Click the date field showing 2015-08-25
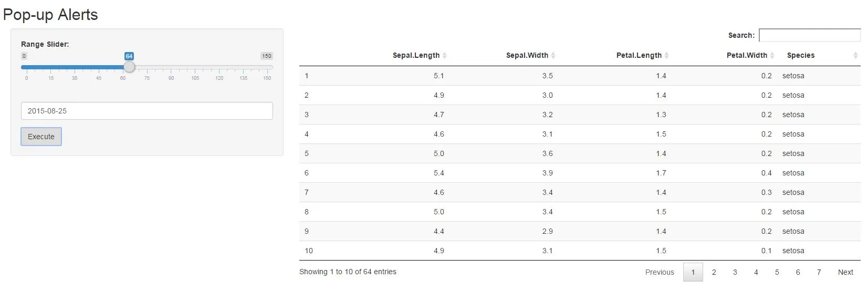The image size is (868, 301). click(x=147, y=111)
